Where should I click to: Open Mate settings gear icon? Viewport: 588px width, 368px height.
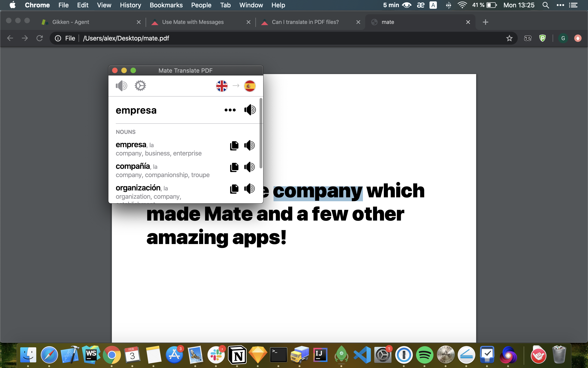click(140, 86)
